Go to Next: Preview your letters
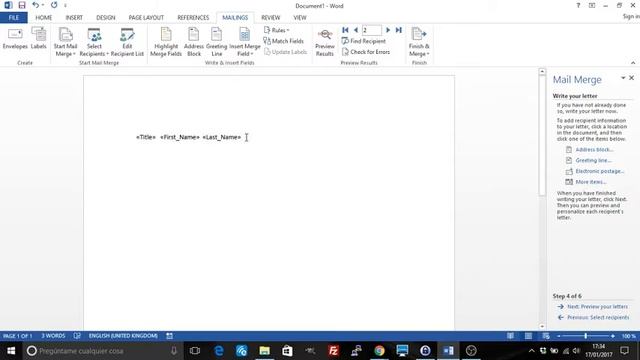This screenshot has width=640, height=360. coord(597,307)
